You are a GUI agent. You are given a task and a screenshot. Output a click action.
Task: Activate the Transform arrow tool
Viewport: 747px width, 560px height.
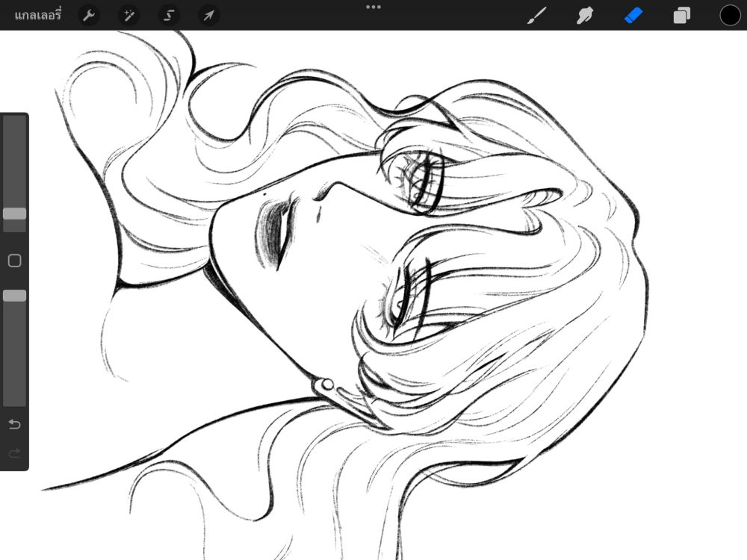tap(208, 16)
